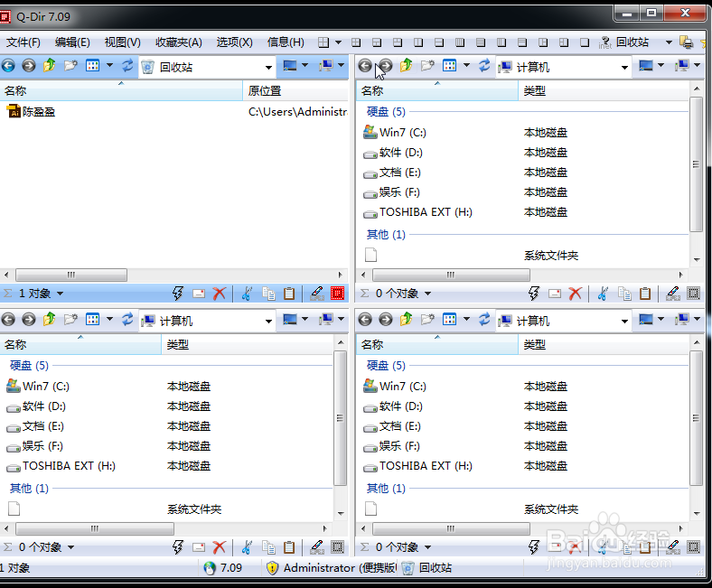Switch to four horizontal rows layout
Screen dimensions: 712x588
pyautogui.click(x=481, y=42)
